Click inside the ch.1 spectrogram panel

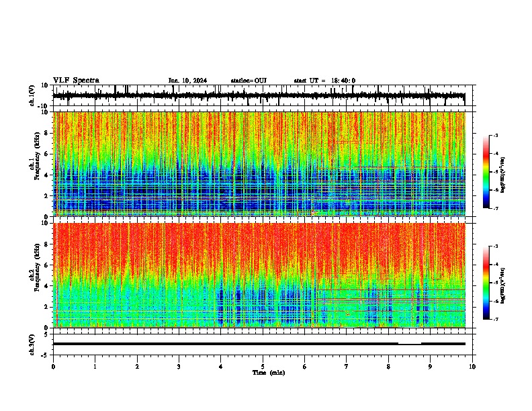point(259,164)
